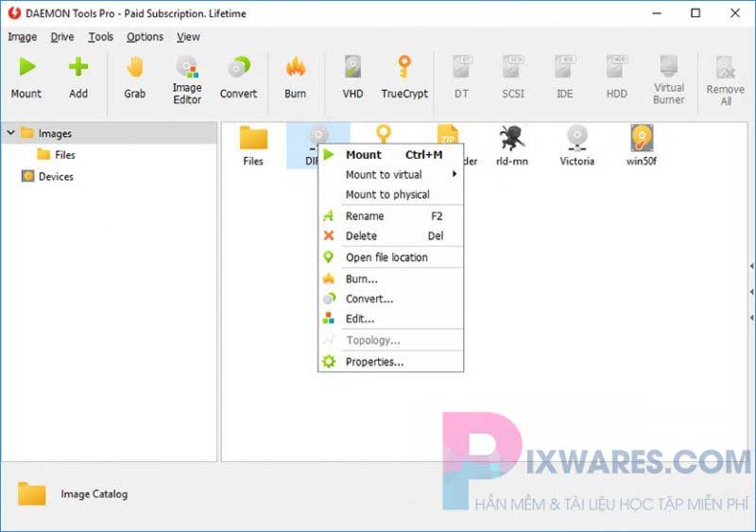Select the win50f disk image
Screen dimensions: 756x532
(642, 145)
